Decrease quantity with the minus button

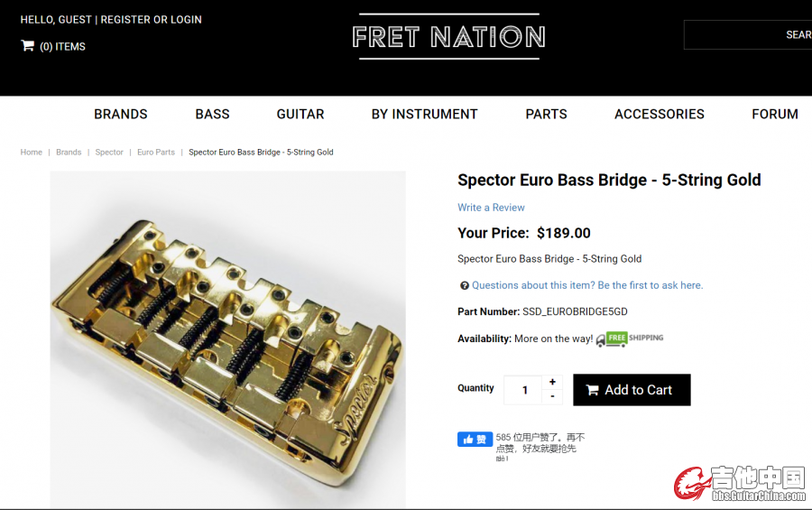[x=552, y=396]
